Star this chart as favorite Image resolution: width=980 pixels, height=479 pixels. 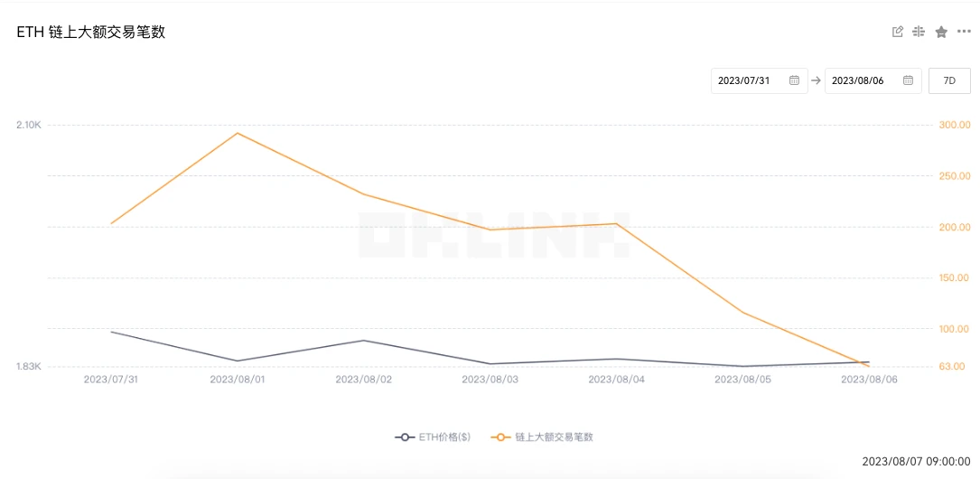(x=941, y=32)
